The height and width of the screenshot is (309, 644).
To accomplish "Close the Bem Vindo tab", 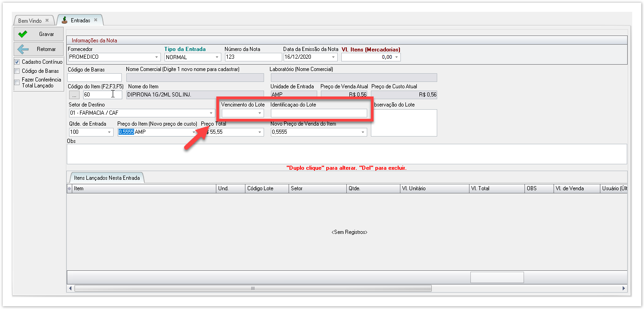I will [x=47, y=20].
